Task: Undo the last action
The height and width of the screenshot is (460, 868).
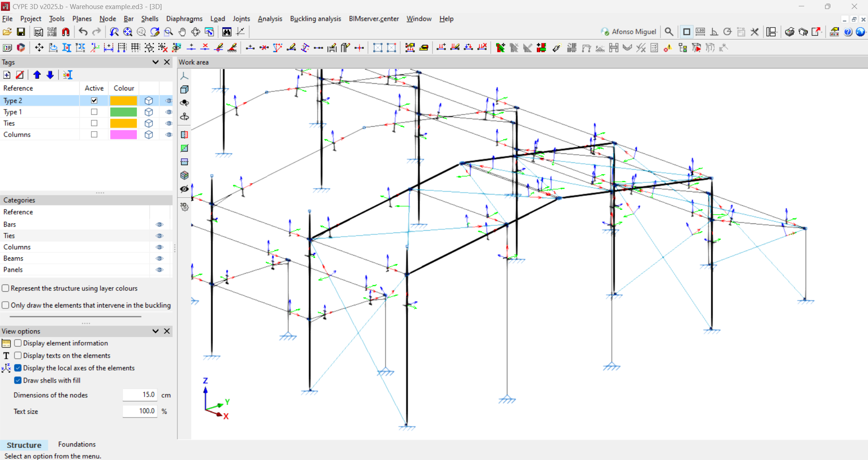Action: (x=82, y=32)
